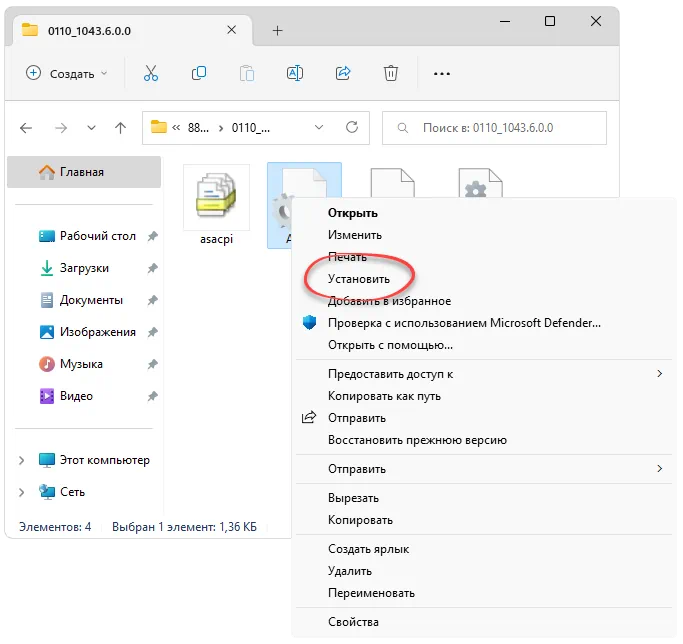683x644 pixels.
Task: Click the 0110_... breadcrumb segment
Action: pos(251,128)
